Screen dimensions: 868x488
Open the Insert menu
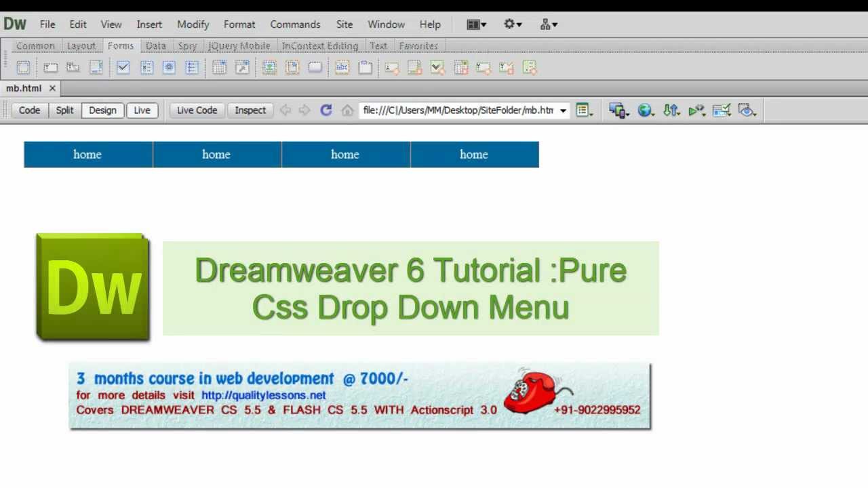[149, 24]
